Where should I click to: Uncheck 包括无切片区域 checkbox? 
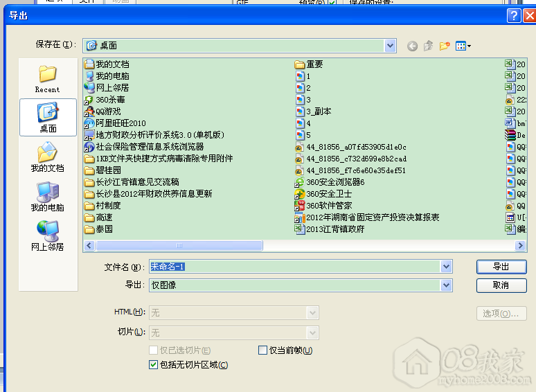click(x=154, y=364)
